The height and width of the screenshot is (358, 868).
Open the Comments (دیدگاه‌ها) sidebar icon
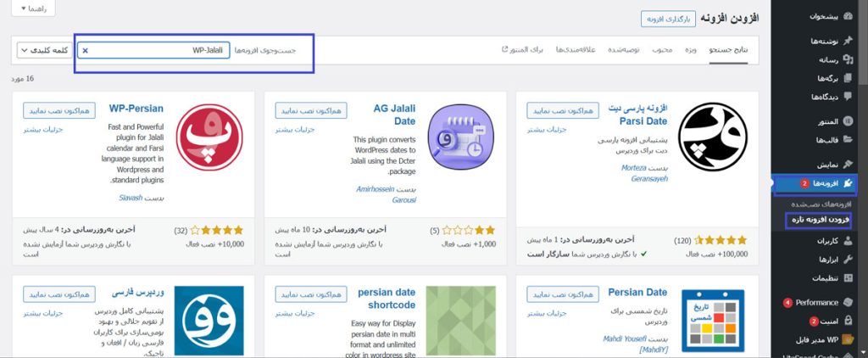pos(848,97)
